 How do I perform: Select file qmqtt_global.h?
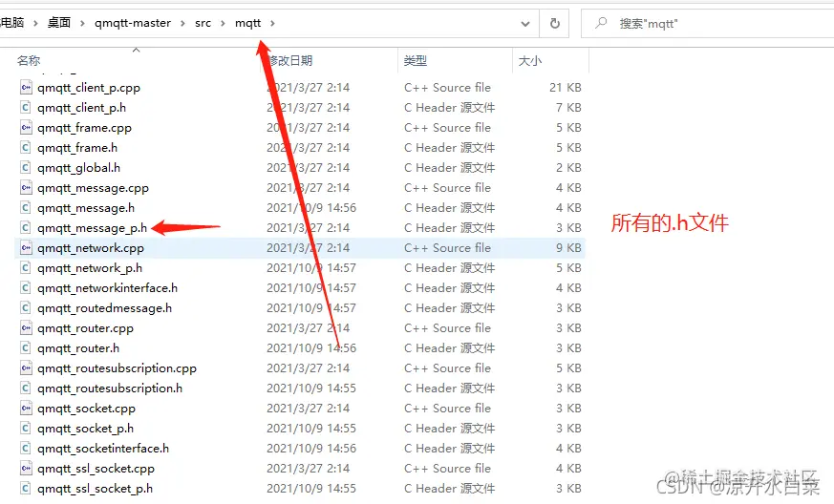pyautogui.click(x=78, y=168)
